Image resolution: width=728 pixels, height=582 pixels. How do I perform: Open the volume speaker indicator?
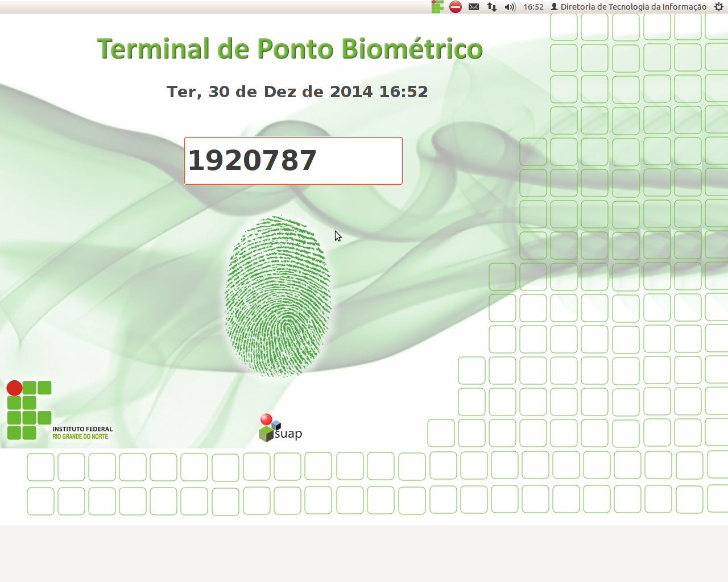pyautogui.click(x=510, y=7)
